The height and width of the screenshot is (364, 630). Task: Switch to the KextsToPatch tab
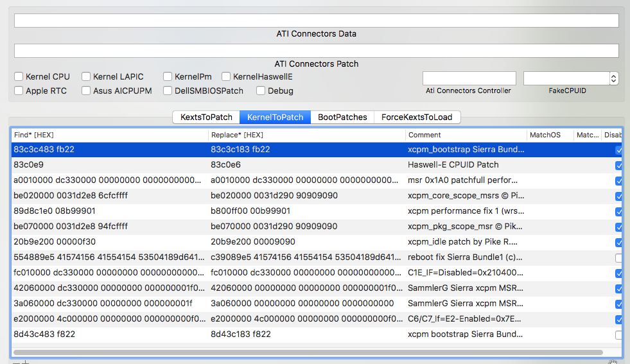206,117
